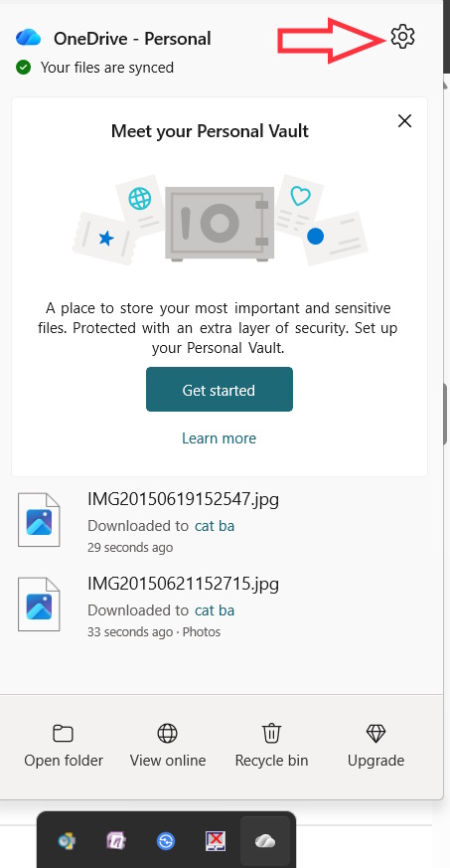Click the 29 seconds ago timestamp
The width and height of the screenshot is (450, 868).
pyautogui.click(x=130, y=548)
